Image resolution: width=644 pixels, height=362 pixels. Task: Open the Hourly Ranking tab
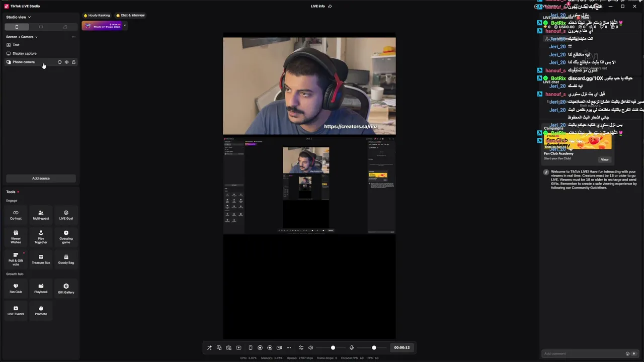coord(97,15)
